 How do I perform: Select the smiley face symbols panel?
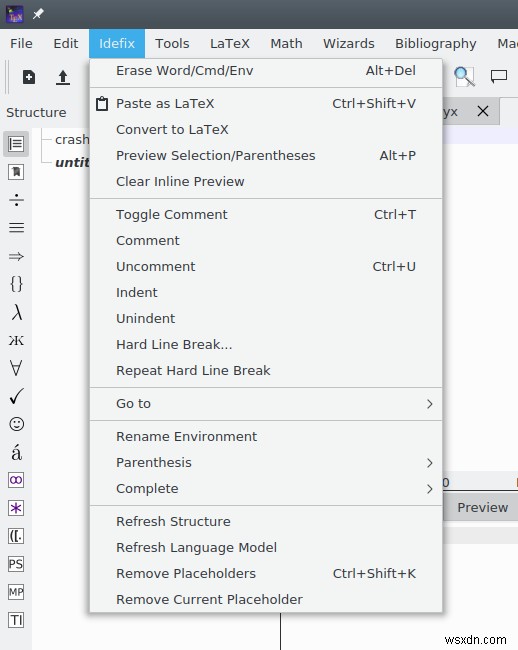tap(16, 424)
